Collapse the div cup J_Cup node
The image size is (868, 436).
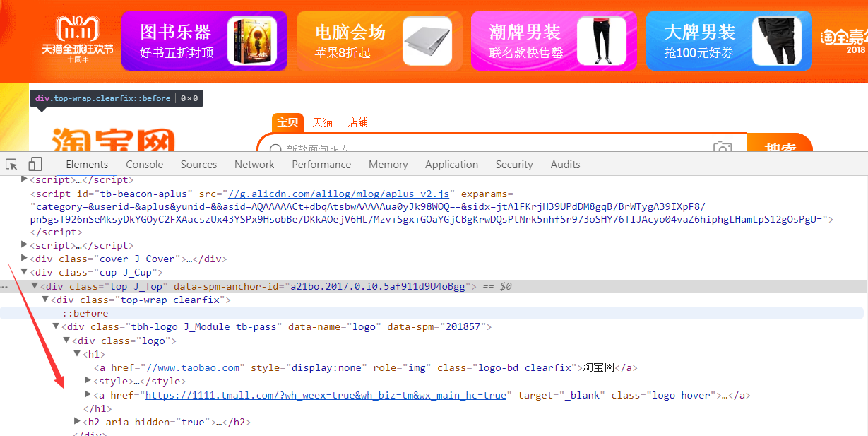pyautogui.click(x=25, y=272)
